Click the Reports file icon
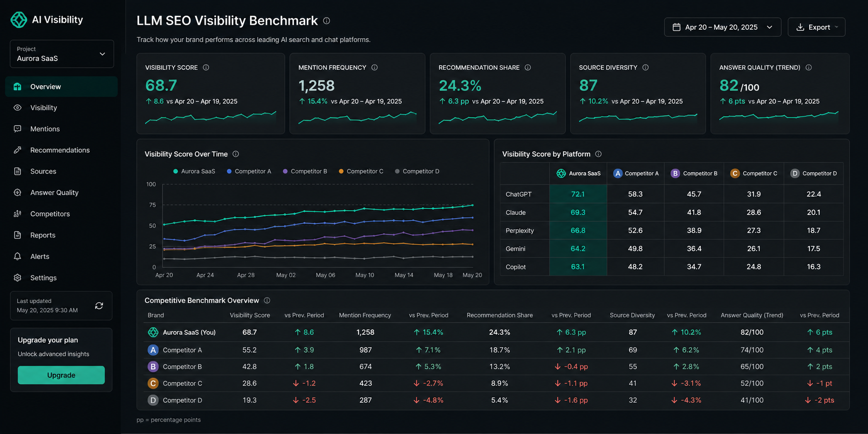Screen dimensions: 868x434 (x=18, y=235)
